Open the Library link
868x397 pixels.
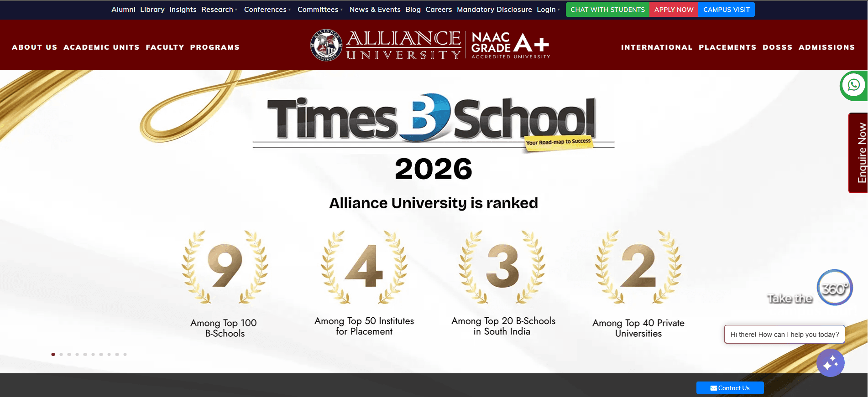[x=152, y=10]
